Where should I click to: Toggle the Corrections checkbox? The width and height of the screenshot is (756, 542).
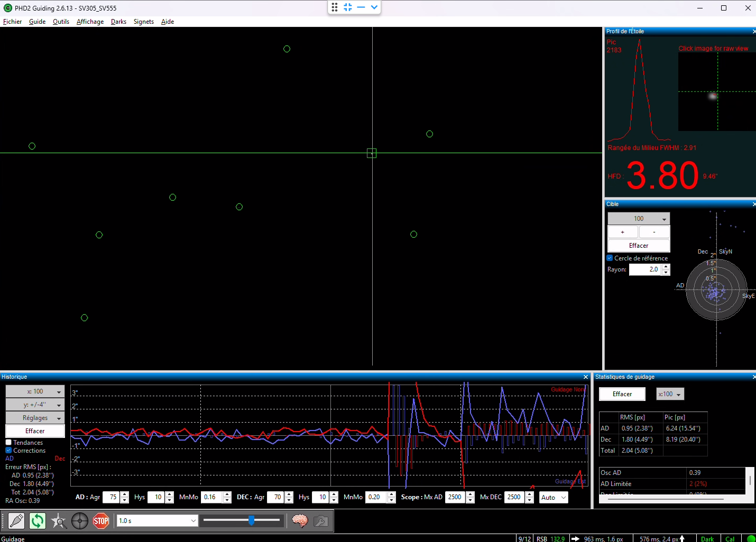(x=8, y=451)
